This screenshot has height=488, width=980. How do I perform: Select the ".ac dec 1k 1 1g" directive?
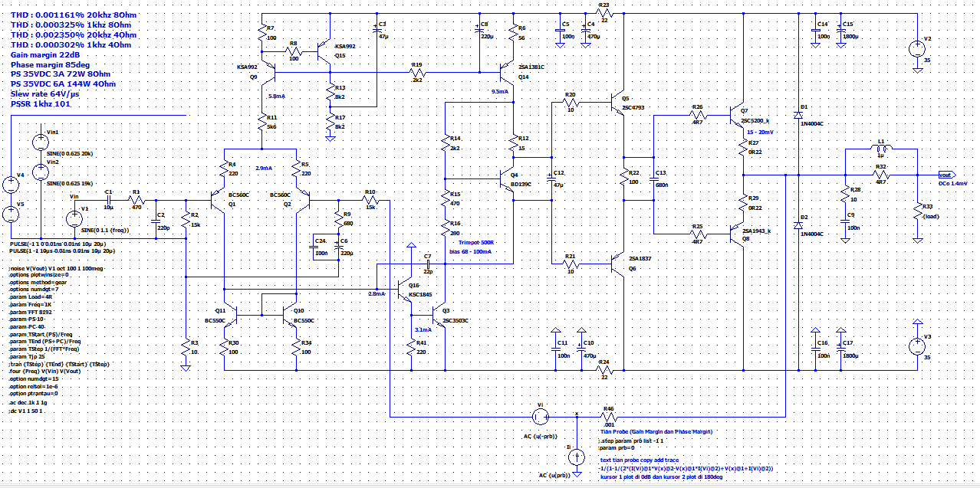click(x=28, y=402)
